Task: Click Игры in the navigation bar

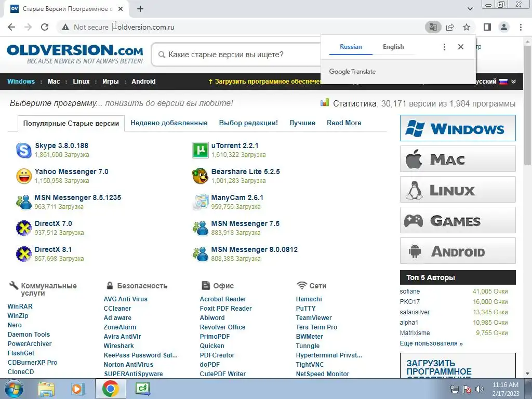Action: click(111, 82)
